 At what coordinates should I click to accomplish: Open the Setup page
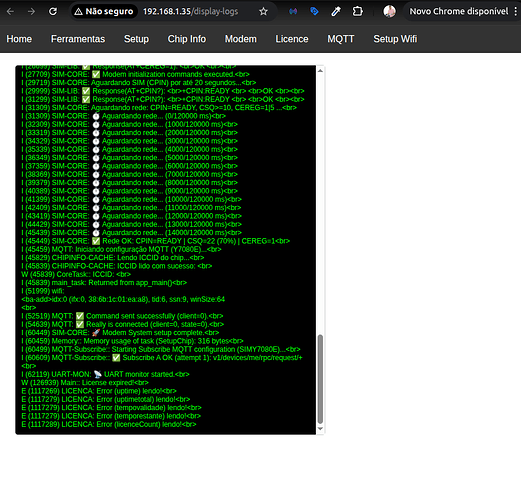136,39
